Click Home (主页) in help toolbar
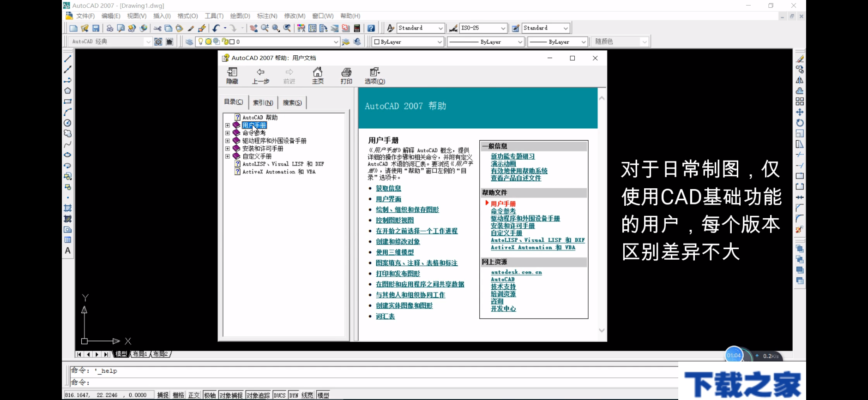Screen dimensions: 868x400 pyautogui.click(x=318, y=76)
